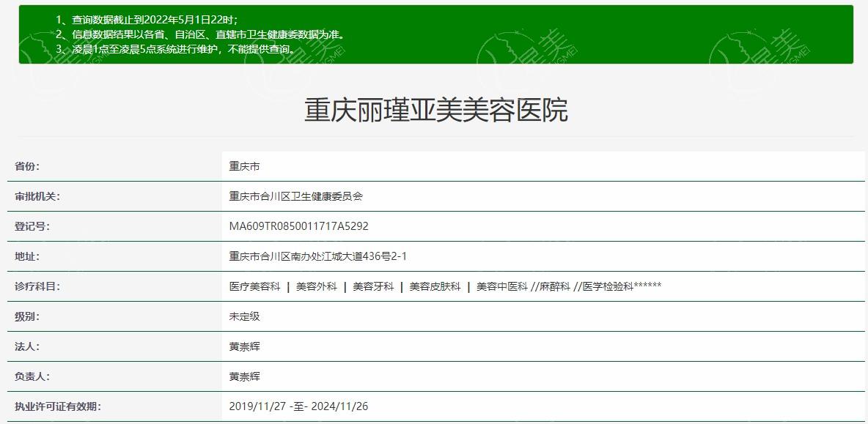Select 黄崇辉 in the 负责人 row
The height and width of the screenshot is (424, 868).
(x=244, y=376)
